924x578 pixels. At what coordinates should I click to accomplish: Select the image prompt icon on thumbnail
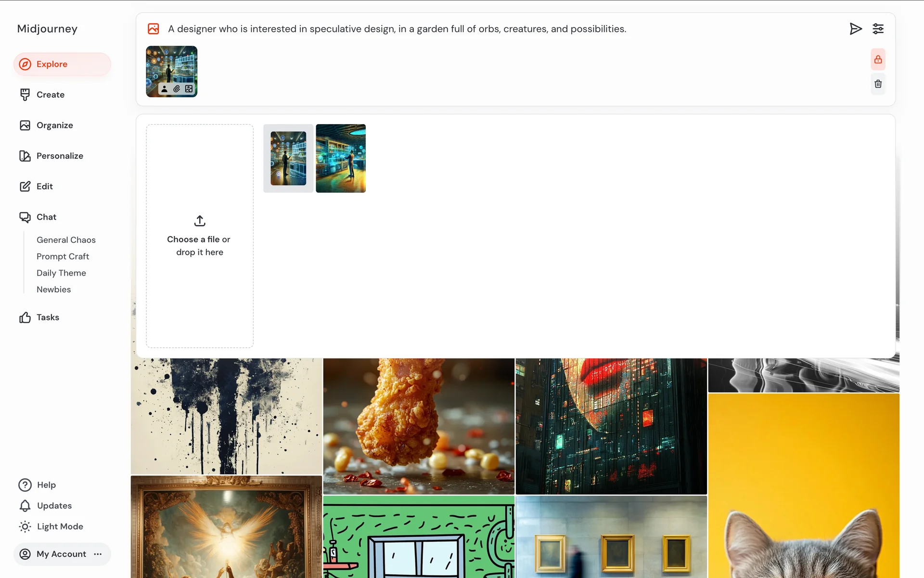point(189,89)
